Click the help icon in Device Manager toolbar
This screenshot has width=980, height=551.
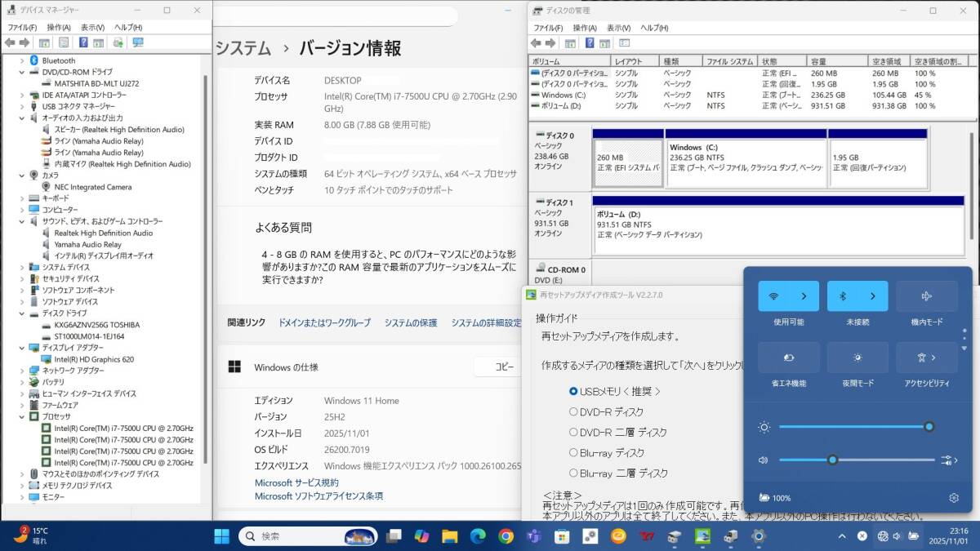(83, 42)
